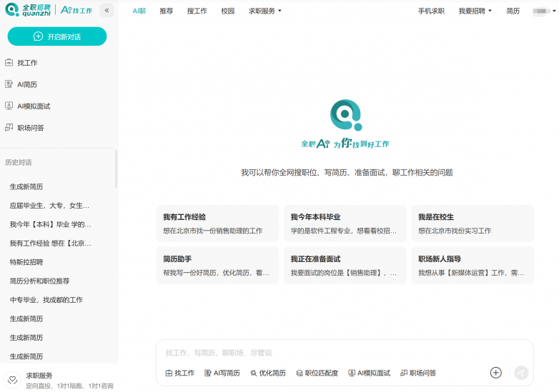Select the 我有工作经验 suggestion card
Screen dimensions: 559x392
(x=217, y=223)
